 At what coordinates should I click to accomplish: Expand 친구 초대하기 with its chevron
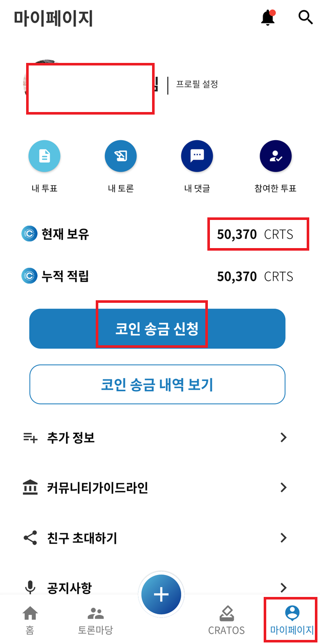pyautogui.click(x=284, y=538)
